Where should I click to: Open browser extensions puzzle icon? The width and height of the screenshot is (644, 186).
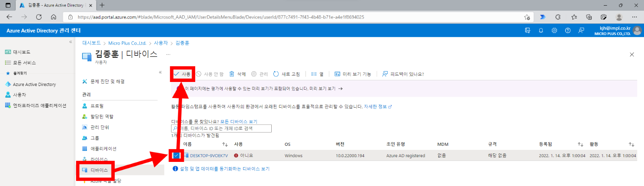point(558,17)
